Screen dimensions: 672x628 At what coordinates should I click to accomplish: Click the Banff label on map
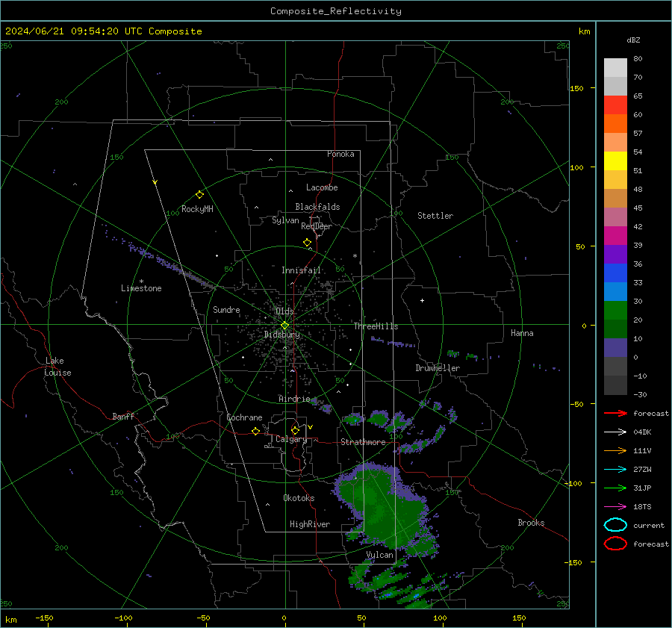pos(123,417)
